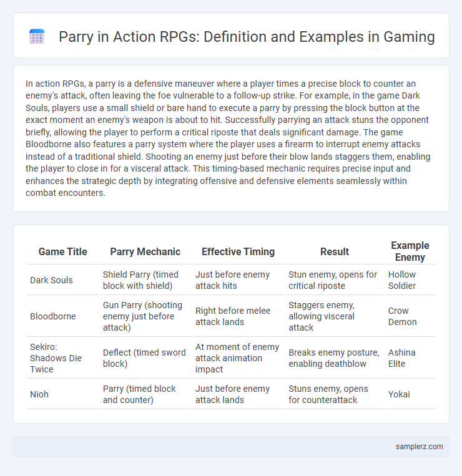Click the calendar icon beside the title

[37, 36]
